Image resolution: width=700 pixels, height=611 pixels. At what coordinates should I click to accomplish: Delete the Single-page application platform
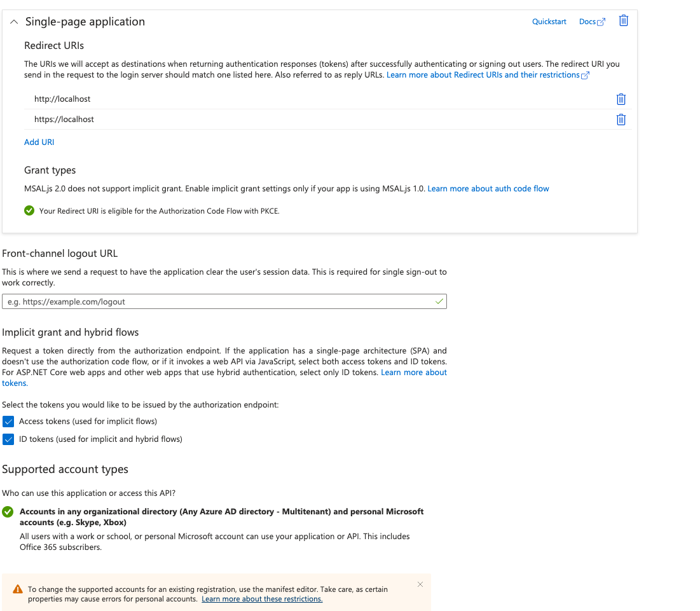pos(623,20)
